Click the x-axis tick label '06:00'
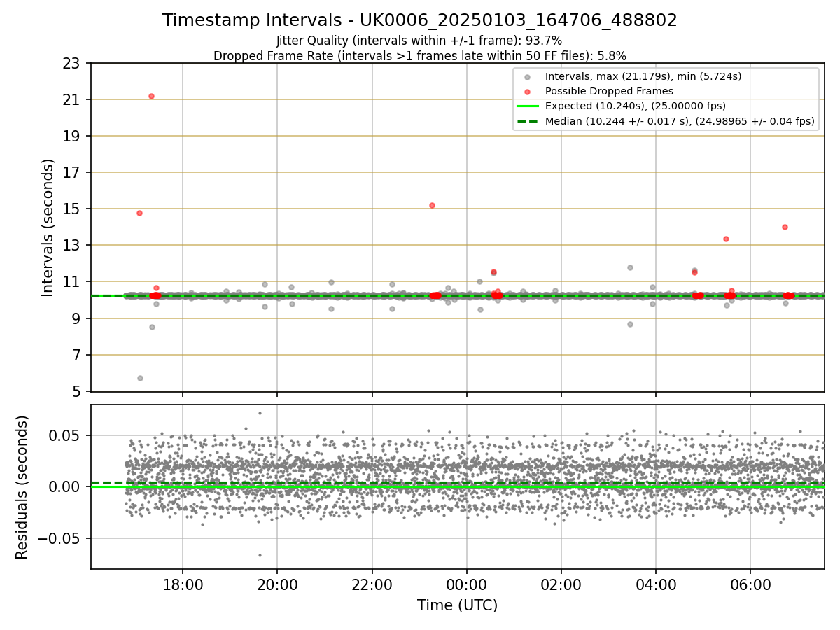 [x=750, y=584]
